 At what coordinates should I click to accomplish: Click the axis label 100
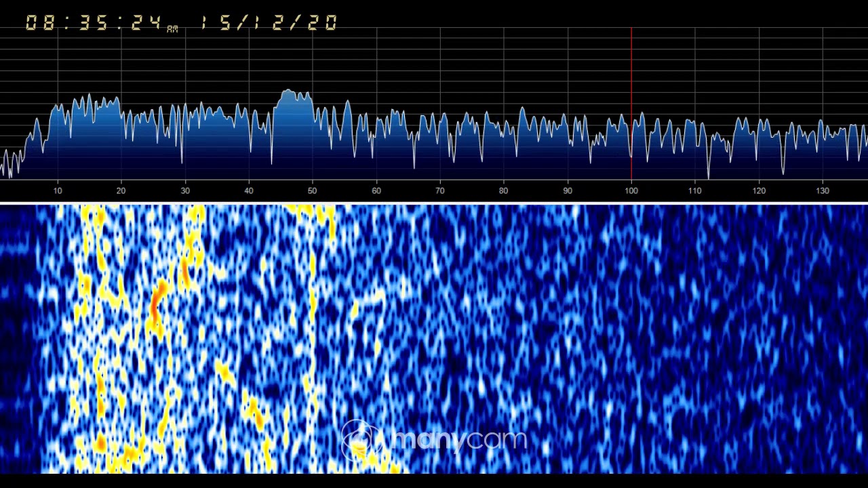tap(631, 191)
